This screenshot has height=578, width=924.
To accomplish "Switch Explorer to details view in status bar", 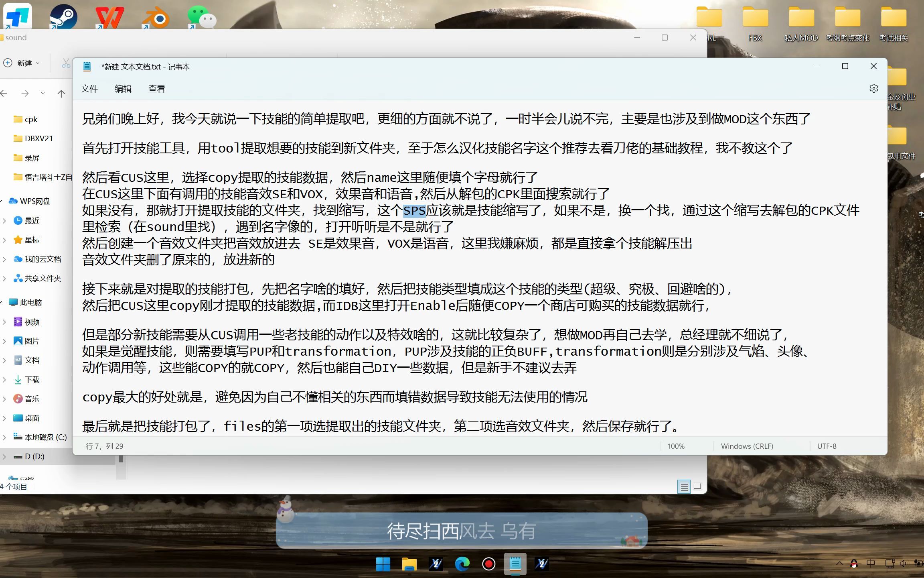I will (x=684, y=486).
